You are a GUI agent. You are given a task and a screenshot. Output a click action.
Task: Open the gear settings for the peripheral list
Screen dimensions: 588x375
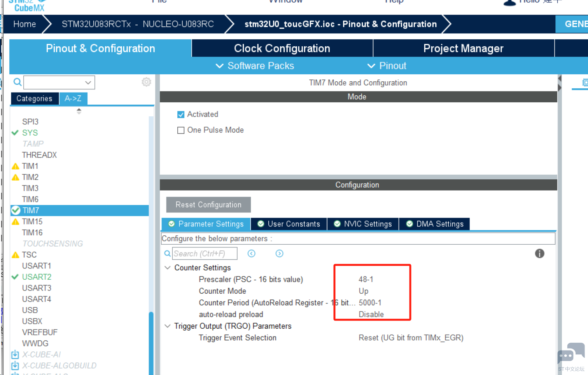click(146, 82)
